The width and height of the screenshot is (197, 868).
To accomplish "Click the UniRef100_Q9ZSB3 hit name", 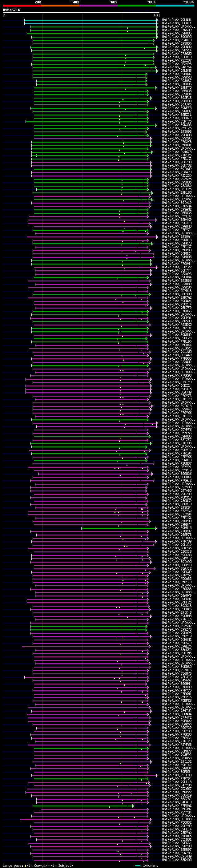I will [177, 487].
